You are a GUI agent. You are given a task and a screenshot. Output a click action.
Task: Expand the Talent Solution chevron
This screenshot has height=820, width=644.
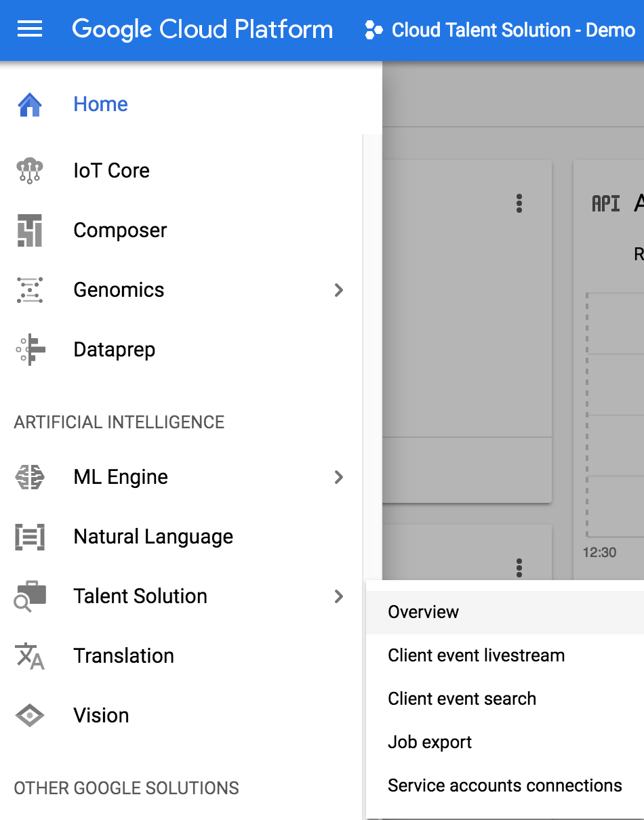point(339,596)
